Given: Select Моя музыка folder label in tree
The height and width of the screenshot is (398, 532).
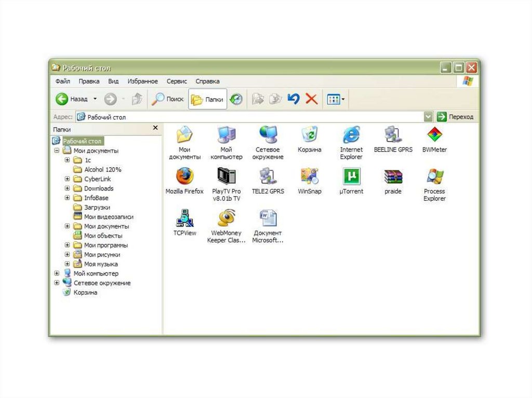Looking at the screenshot, I should tap(101, 264).
